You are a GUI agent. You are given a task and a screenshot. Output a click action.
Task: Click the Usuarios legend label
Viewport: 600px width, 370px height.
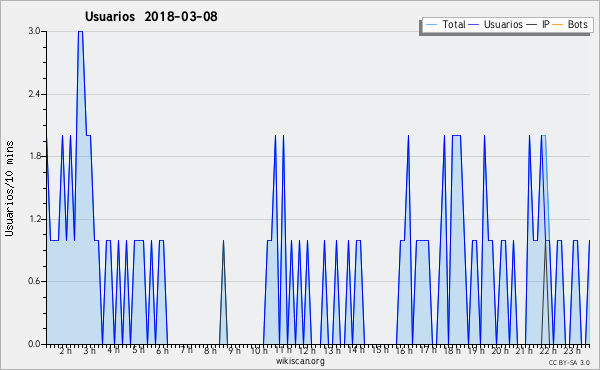[x=503, y=24]
